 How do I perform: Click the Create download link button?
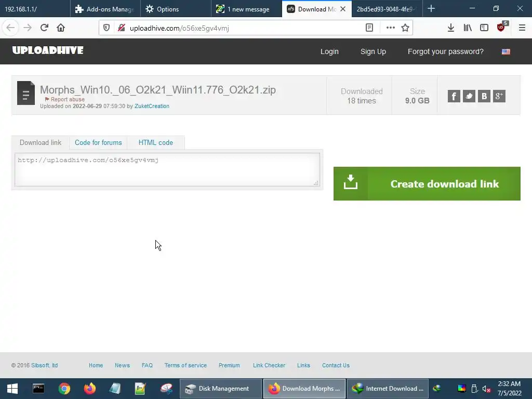[x=427, y=183]
